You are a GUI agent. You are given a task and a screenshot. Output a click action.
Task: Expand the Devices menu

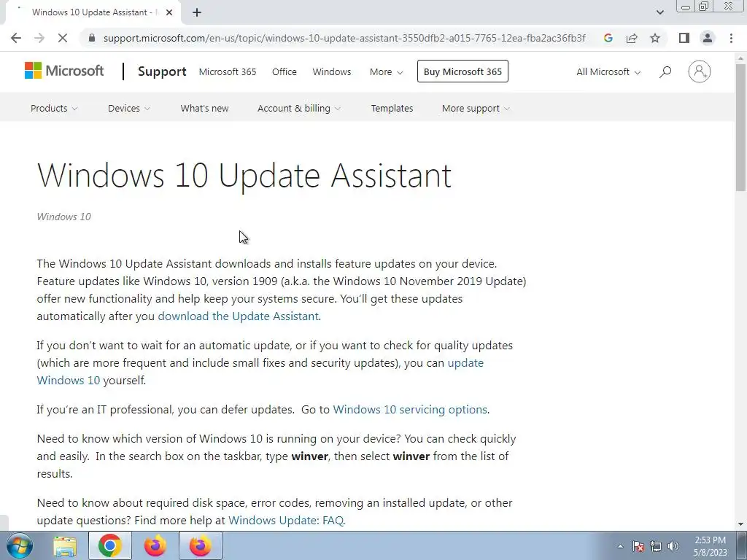point(128,108)
